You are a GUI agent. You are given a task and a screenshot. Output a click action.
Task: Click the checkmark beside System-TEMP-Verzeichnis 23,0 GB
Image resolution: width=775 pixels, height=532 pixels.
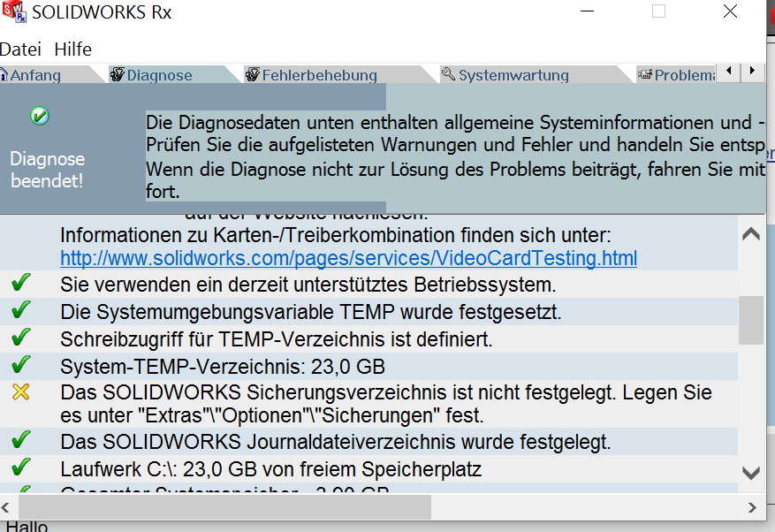pyautogui.click(x=20, y=365)
